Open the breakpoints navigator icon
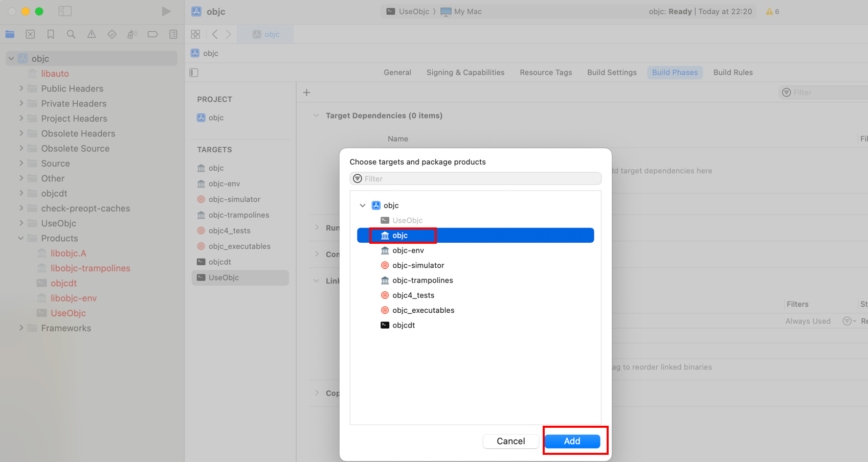The image size is (868, 462). pos(152,34)
